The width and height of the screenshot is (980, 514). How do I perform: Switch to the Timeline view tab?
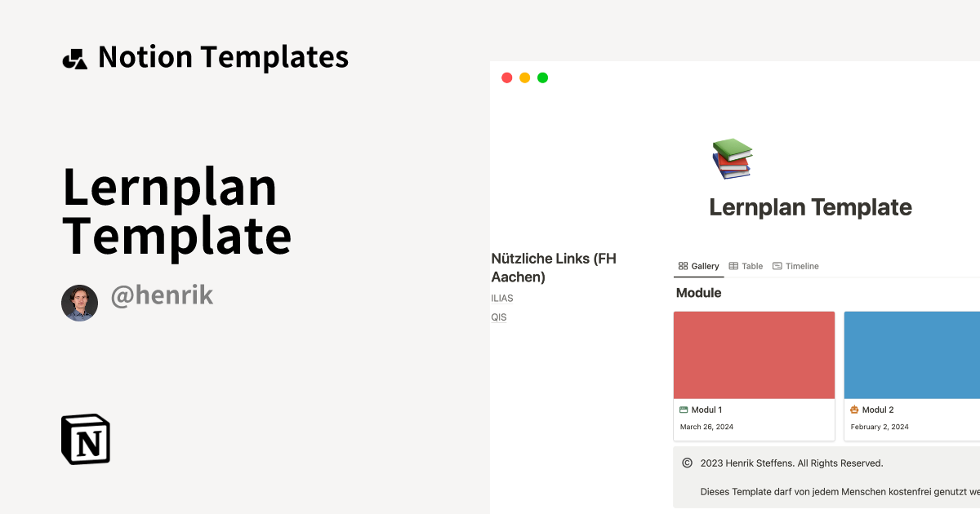click(x=795, y=265)
